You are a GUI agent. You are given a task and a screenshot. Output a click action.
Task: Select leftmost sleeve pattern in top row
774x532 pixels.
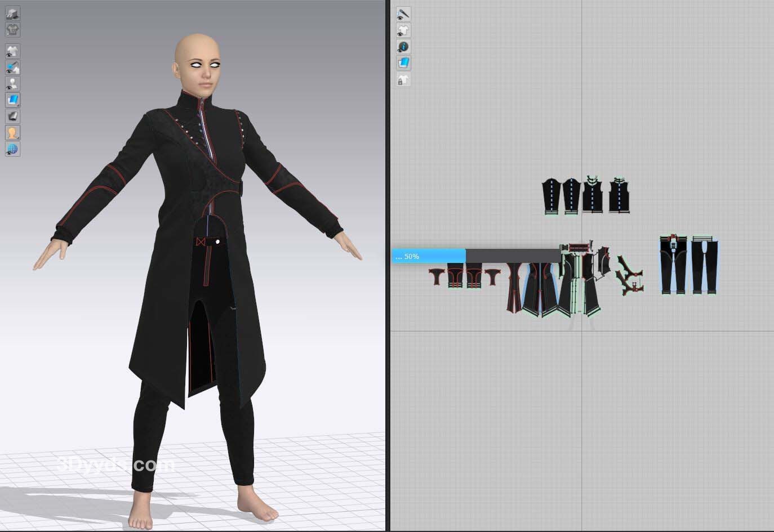point(551,196)
